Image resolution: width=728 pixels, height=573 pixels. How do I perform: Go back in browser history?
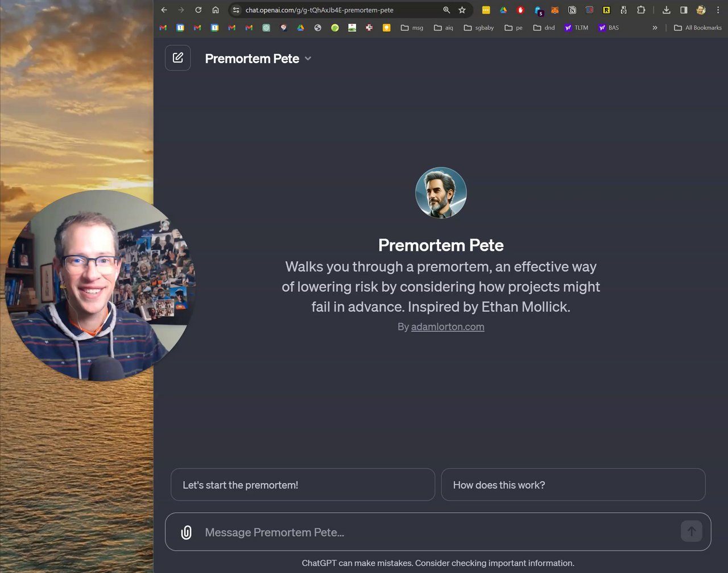(x=164, y=10)
